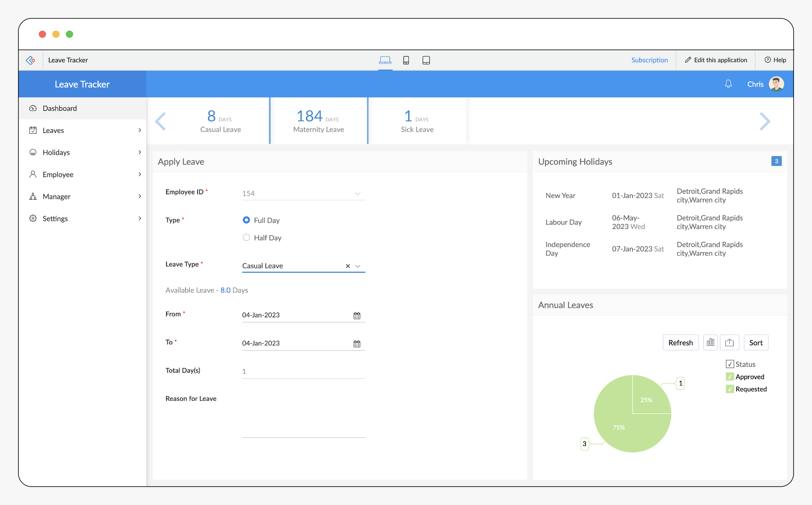Click the 75% pie chart slice
Image resolution: width=812 pixels, height=505 pixels.
(x=619, y=427)
